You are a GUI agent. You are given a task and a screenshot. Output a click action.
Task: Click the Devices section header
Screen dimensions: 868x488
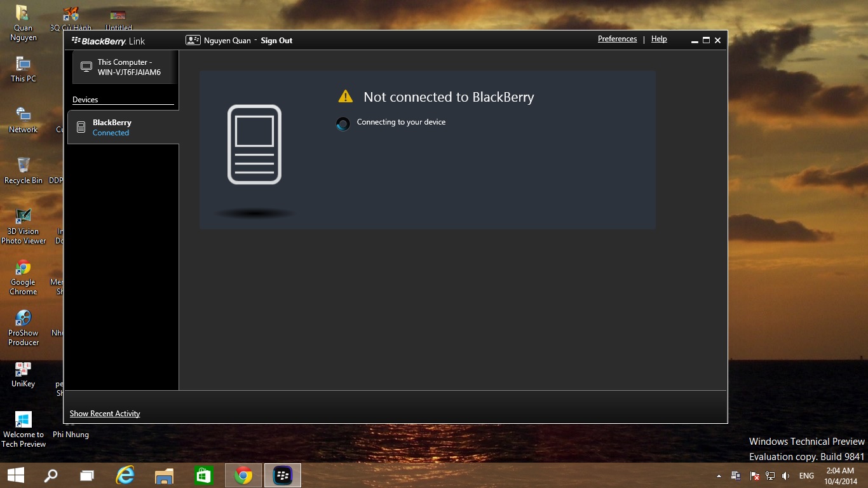tap(85, 100)
